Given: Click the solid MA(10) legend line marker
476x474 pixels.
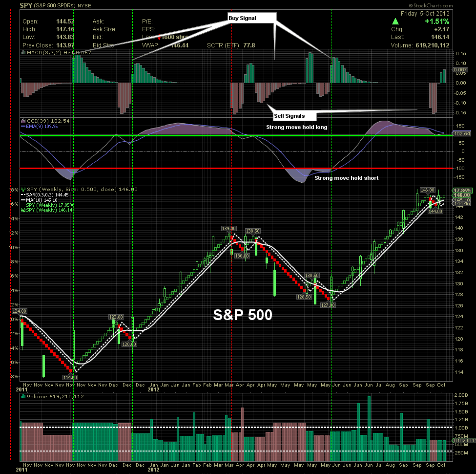Looking at the screenshot, I should 23,200.
